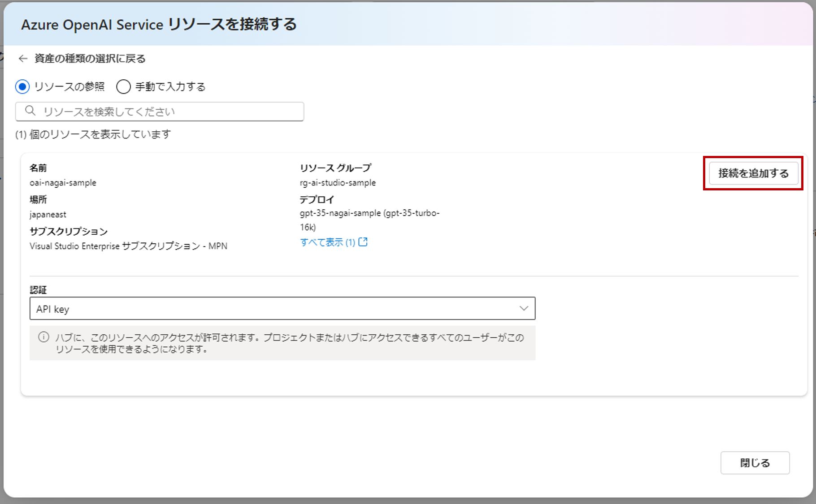
Task: Click the 閉じる button
Action: [755, 463]
